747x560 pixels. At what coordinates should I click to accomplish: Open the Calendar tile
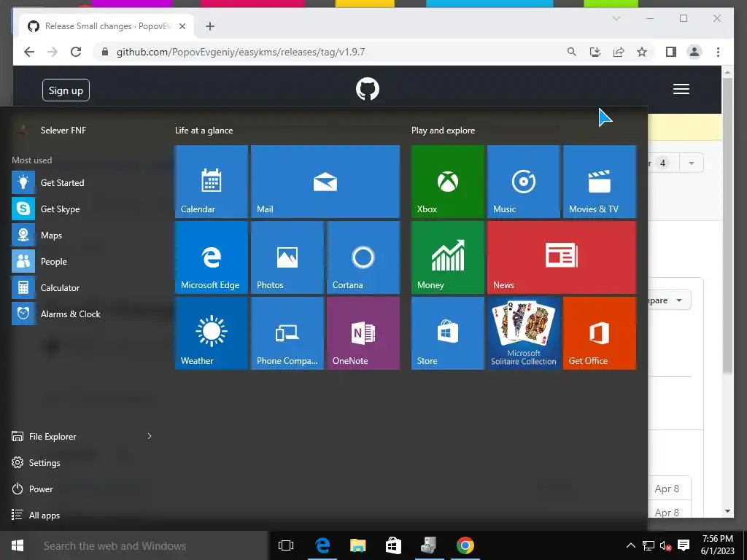pos(211,182)
